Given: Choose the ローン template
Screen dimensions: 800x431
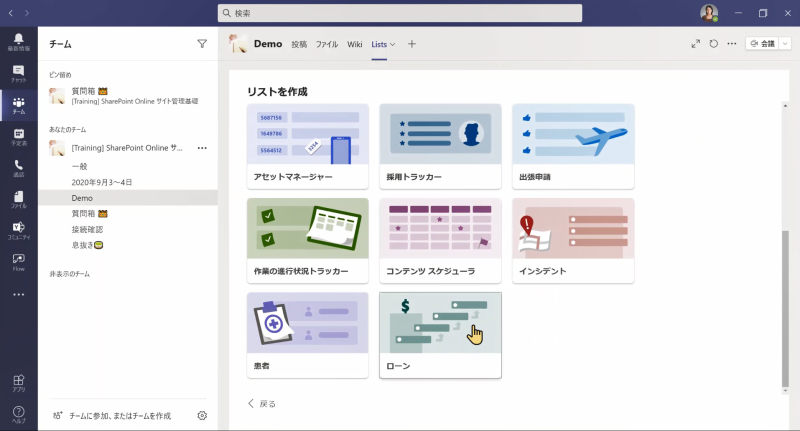Looking at the screenshot, I should [440, 335].
